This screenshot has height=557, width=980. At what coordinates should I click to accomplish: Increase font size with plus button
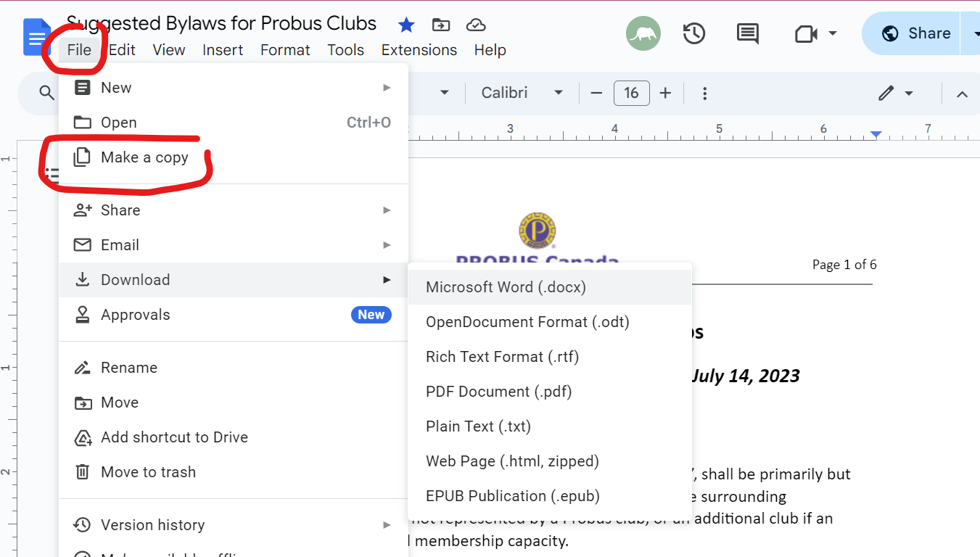point(665,93)
